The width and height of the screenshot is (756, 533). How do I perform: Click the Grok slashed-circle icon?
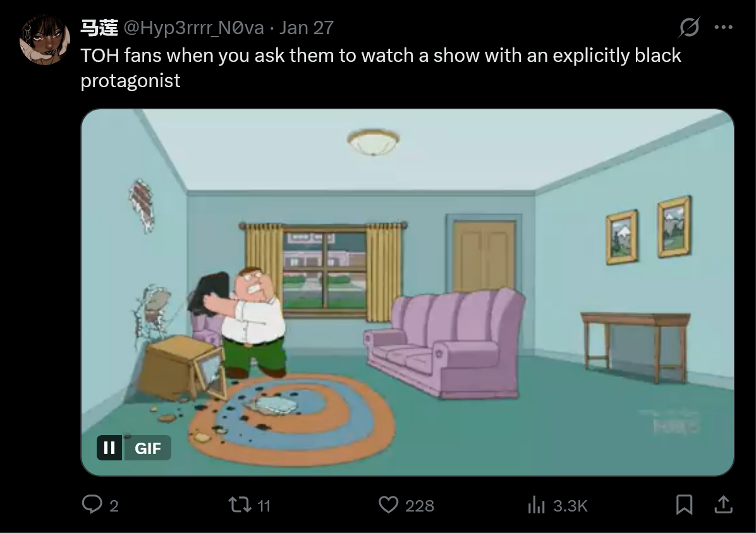689,27
